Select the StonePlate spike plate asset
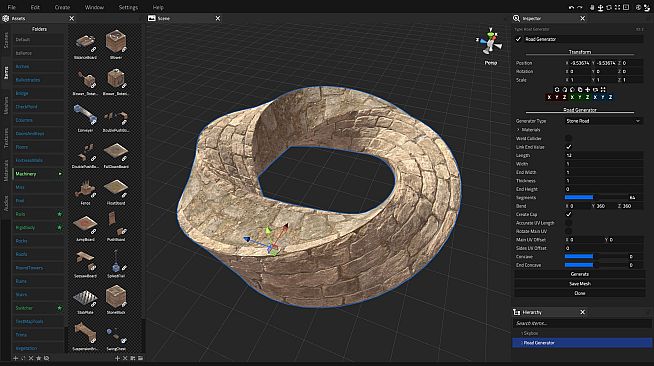This screenshot has height=366, width=654. tap(85, 298)
